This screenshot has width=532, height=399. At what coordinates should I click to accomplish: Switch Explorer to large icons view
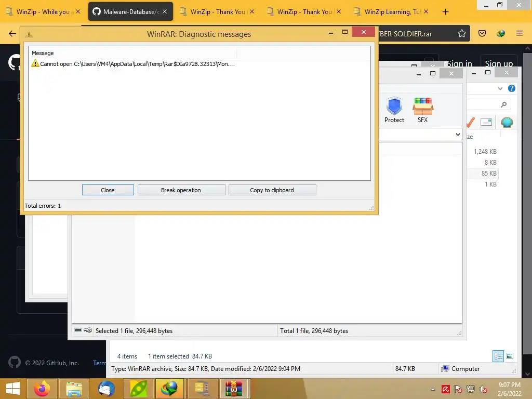point(509,356)
